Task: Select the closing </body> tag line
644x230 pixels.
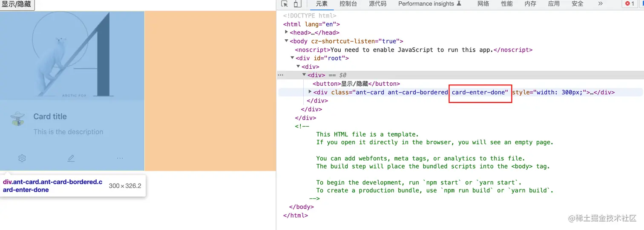Action: [x=301, y=207]
